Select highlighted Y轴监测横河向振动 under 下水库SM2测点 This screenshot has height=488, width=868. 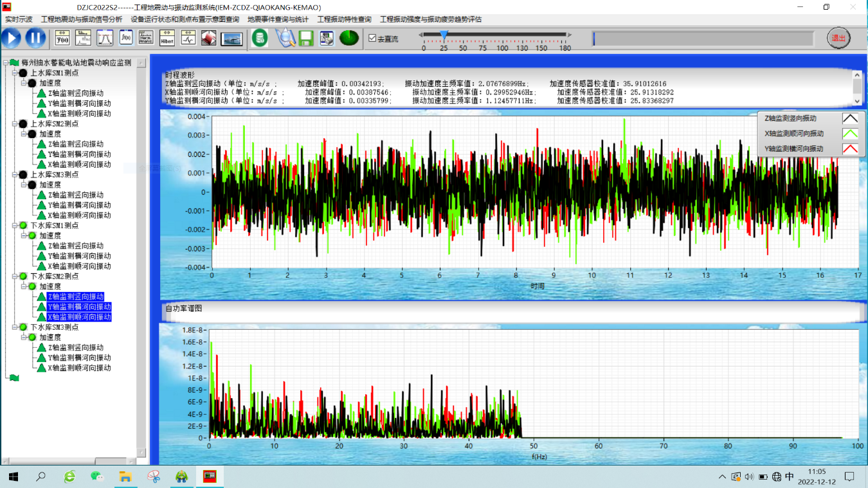(x=79, y=307)
